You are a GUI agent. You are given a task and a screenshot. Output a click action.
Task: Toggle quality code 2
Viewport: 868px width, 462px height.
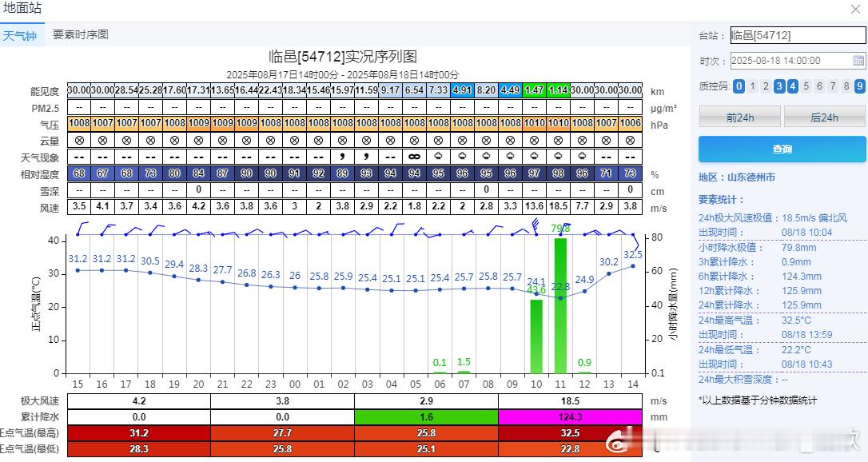[x=766, y=86]
